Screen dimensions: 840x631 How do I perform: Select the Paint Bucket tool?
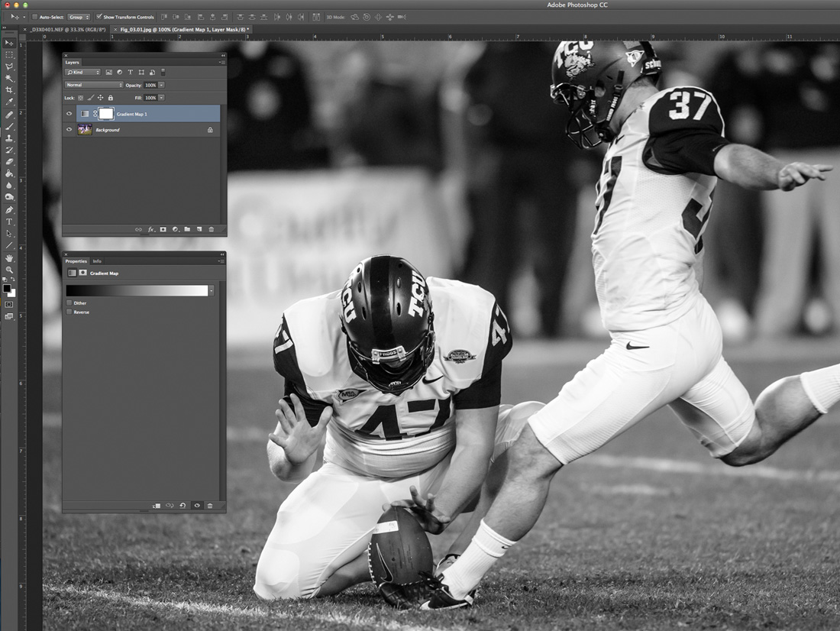(9, 173)
